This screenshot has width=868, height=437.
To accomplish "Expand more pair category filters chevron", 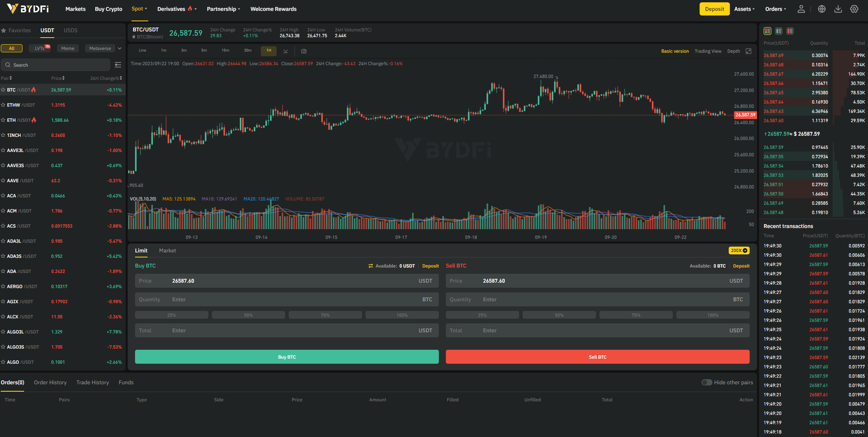I will point(120,48).
